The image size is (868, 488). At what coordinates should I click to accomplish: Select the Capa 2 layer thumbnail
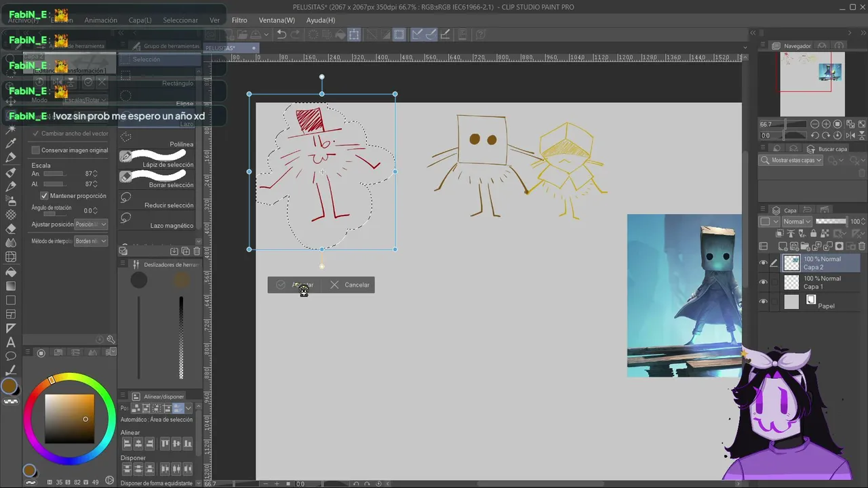point(791,263)
